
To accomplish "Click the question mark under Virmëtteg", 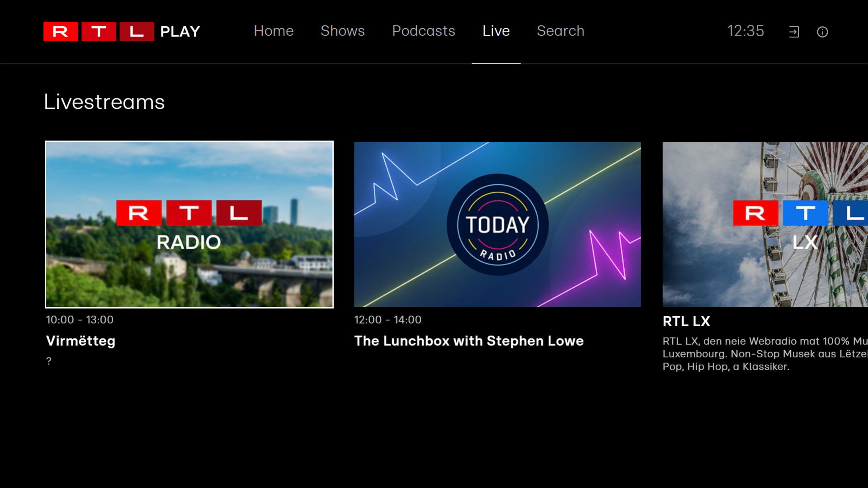I will [49, 361].
